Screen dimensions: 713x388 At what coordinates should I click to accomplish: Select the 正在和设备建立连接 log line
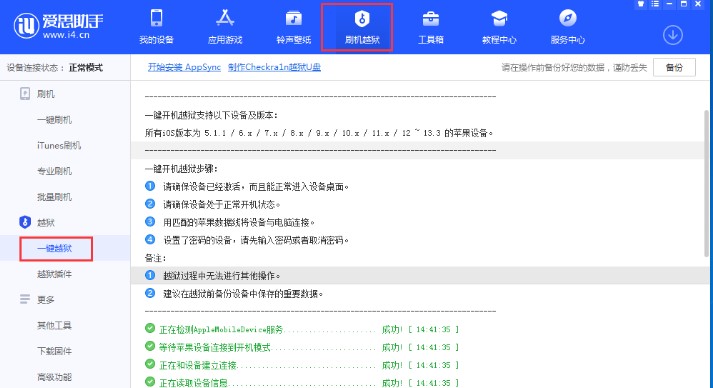tap(301, 365)
